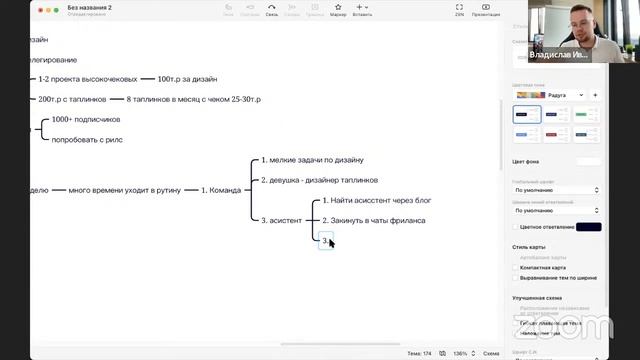Select the '100т.р за дизайн' node
The width and height of the screenshot is (640, 360).
[187, 79]
